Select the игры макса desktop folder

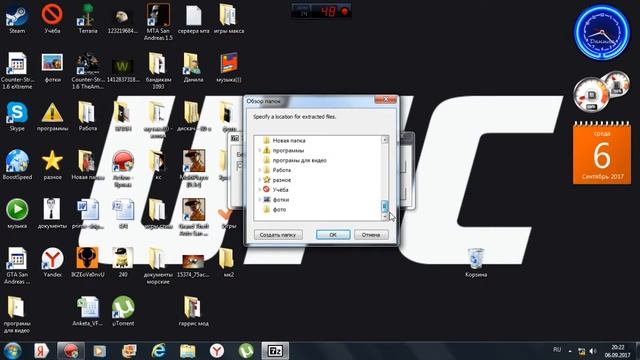(229, 19)
